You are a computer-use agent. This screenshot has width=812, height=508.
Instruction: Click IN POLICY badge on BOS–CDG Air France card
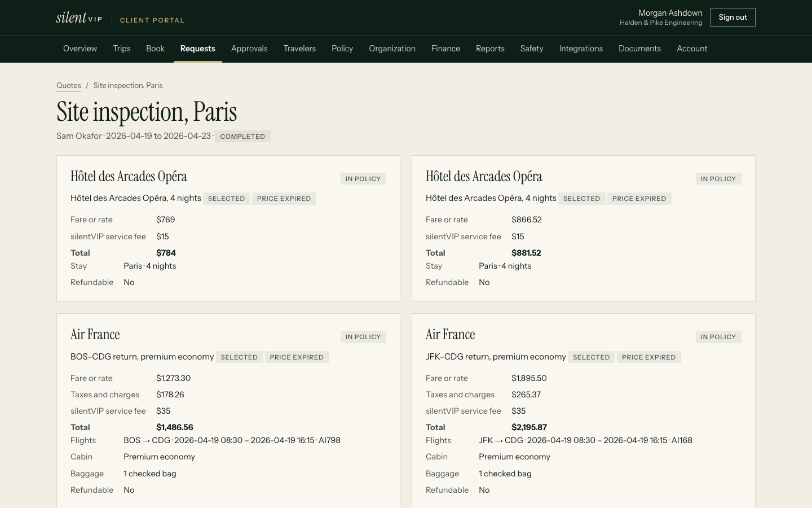click(363, 337)
